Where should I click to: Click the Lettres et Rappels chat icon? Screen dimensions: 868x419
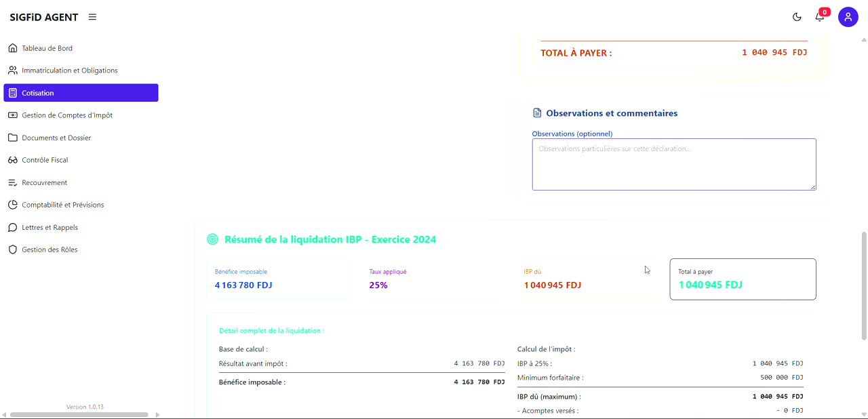point(12,227)
